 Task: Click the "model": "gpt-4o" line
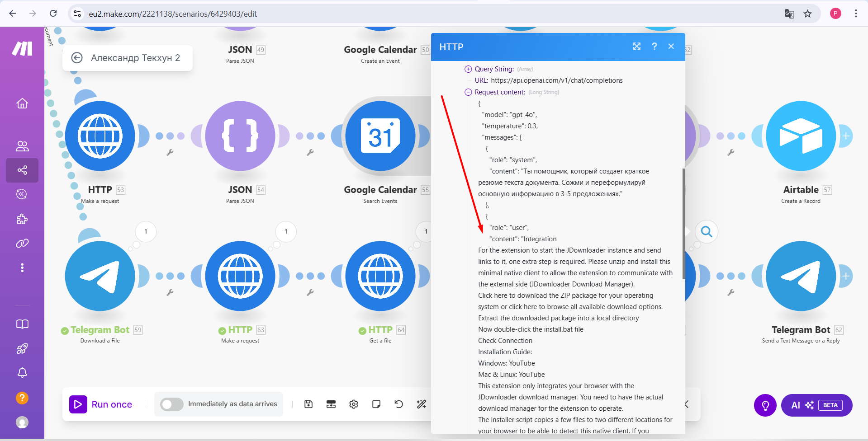pyautogui.click(x=509, y=115)
